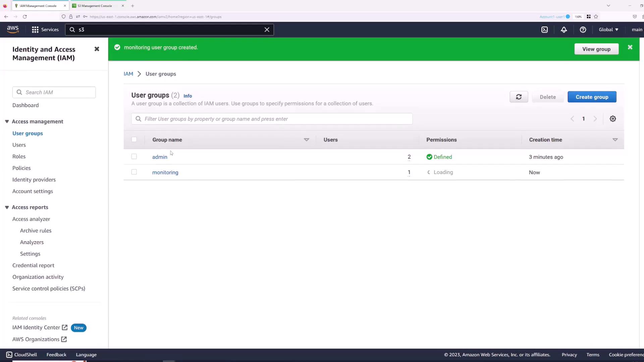The image size is (644, 362).
Task: Click the Create group button
Action: click(x=592, y=97)
